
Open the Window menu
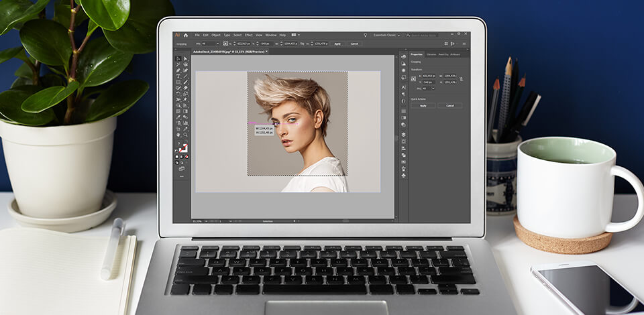pyautogui.click(x=270, y=35)
